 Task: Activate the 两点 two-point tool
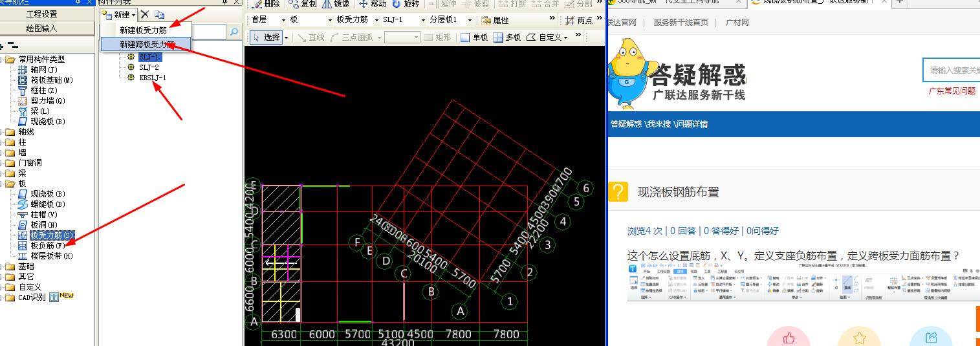(579, 21)
